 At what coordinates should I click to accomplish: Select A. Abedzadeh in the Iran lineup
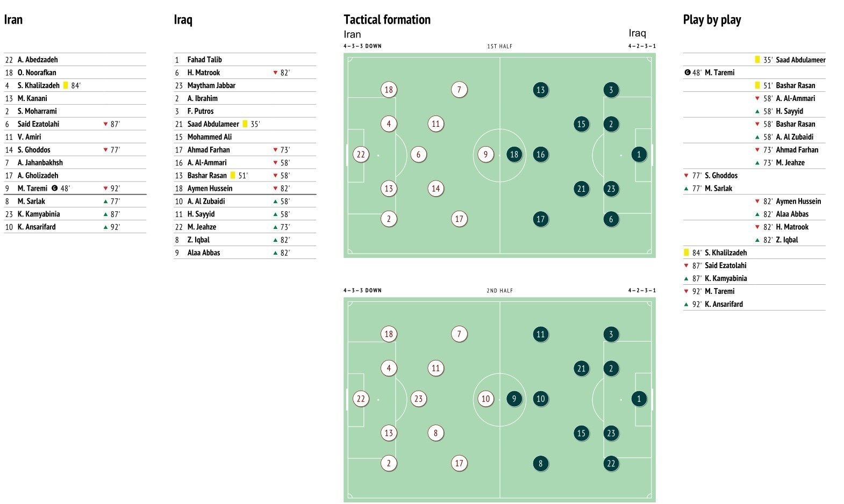[38, 60]
